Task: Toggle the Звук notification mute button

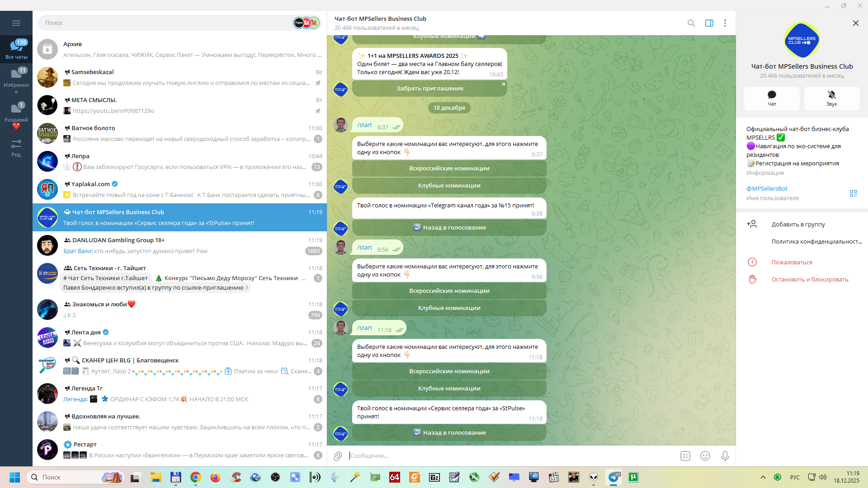Action: [831, 98]
